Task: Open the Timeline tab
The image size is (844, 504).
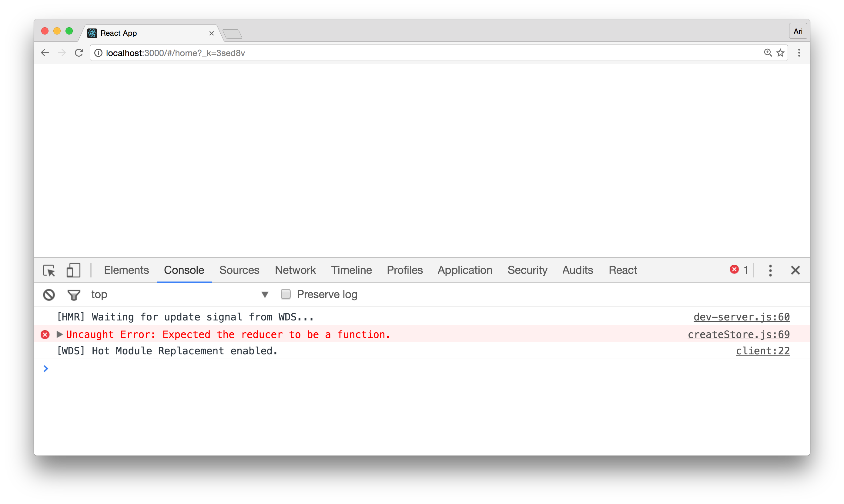Action: (x=351, y=270)
